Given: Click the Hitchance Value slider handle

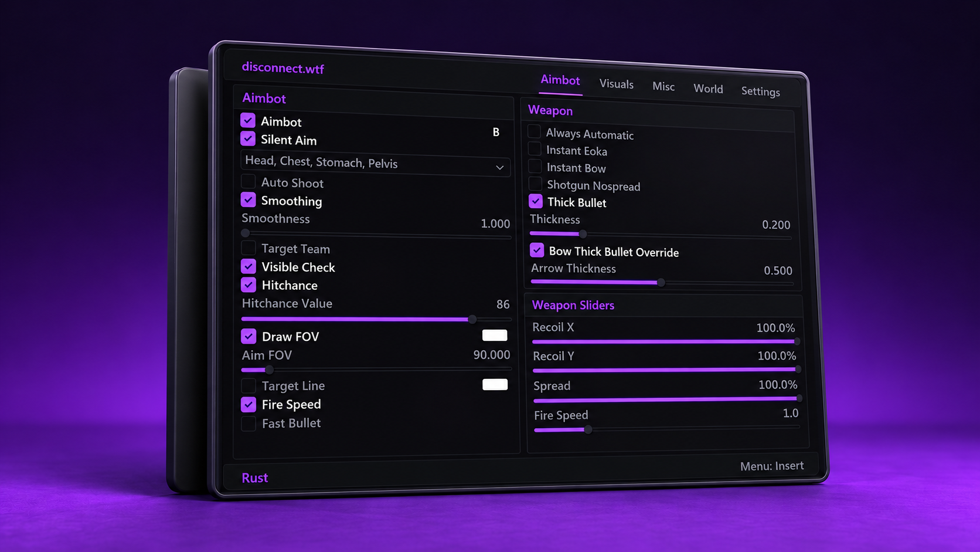Looking at the screenshot, I should click(x=472, y=319).
